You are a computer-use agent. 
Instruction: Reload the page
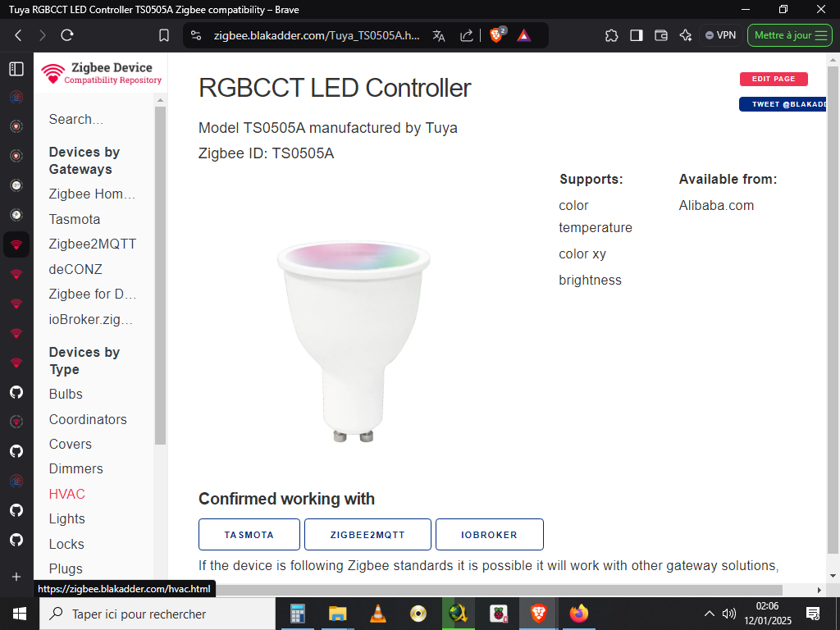pyautogui.click(x=67, y=35)
